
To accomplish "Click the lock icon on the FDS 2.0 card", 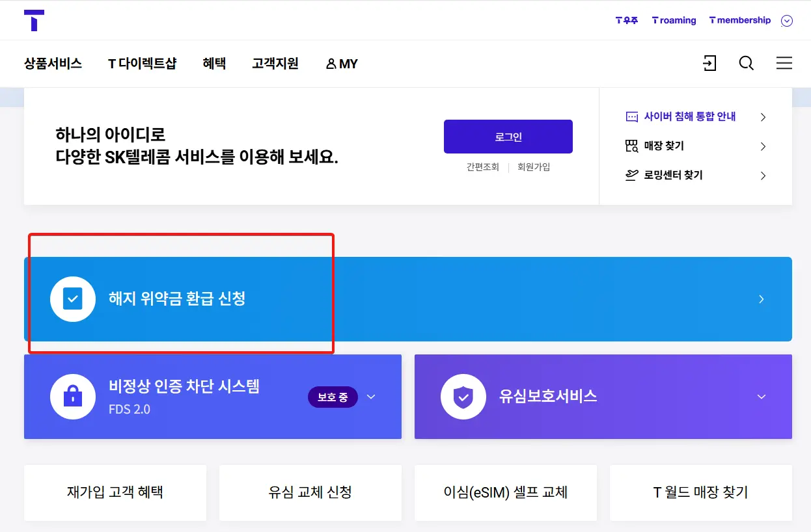I will click(72, 397).
